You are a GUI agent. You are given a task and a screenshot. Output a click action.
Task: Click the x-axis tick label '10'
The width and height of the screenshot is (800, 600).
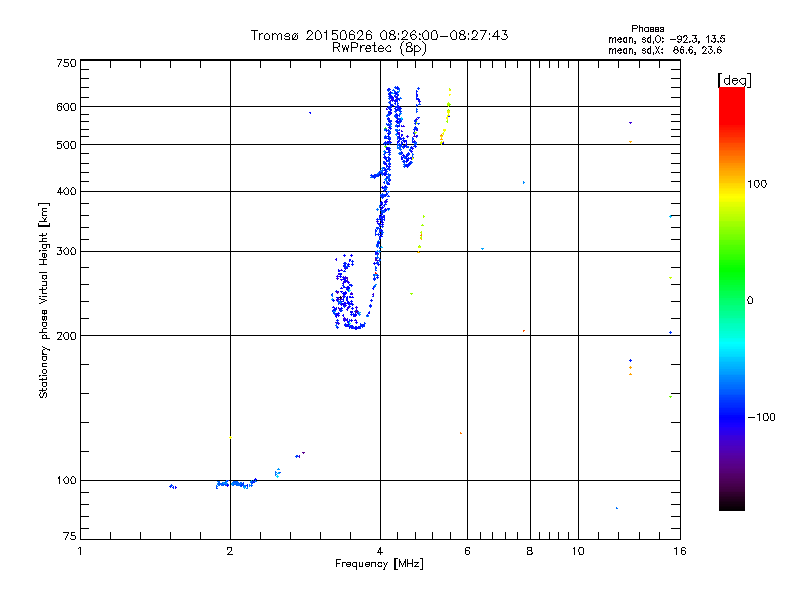click(x=578, y=551)
